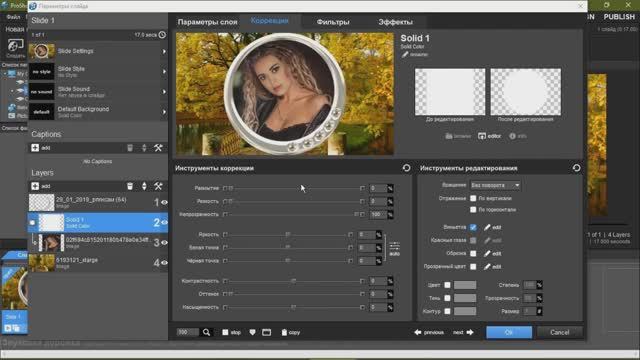
Task: Select the layer 4 6193121_xlarge row
Action: (x=98, y=263)
